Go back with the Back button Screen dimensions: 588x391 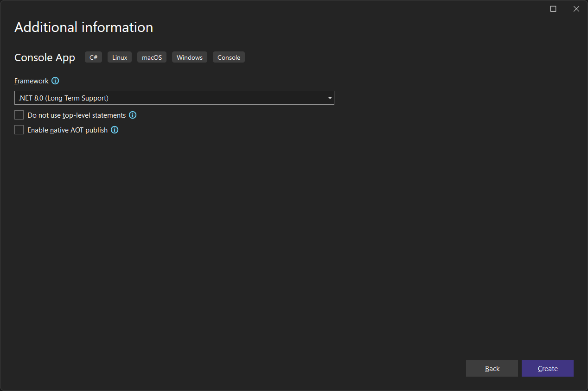pyautogui.click(x=492, y=368)
